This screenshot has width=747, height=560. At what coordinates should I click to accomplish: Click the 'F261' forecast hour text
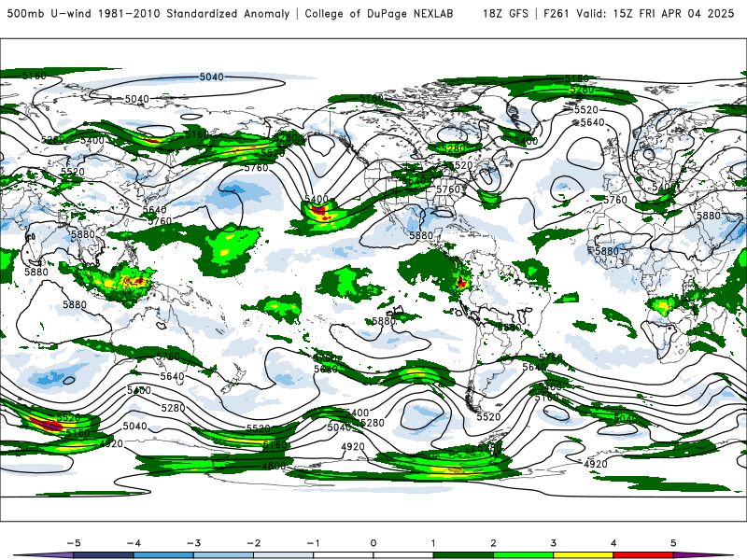click(x=556, y=13)
